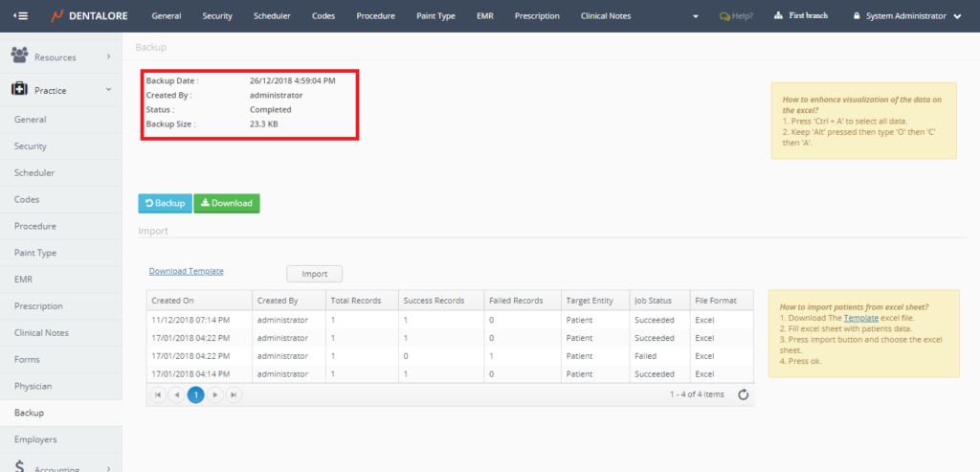Image resolution: width=980 pixels, height=472 pixels.
Task: Collapse sidebar using hamburger menu icon
Action: (20, 16)
